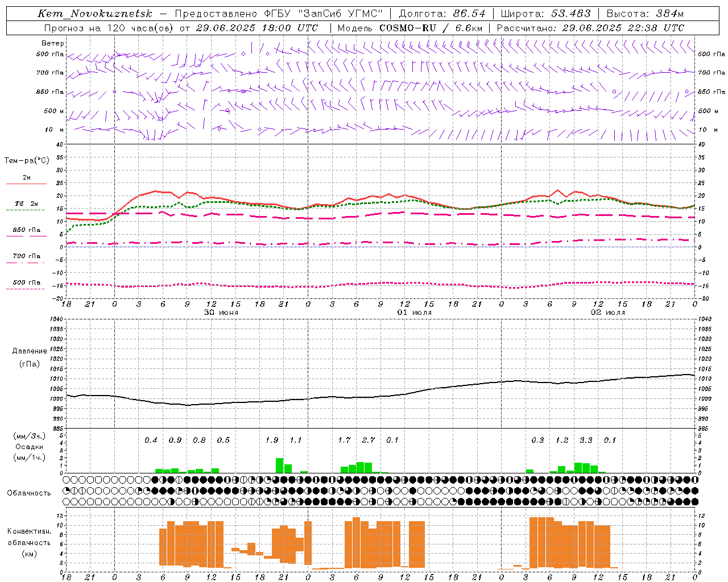Click the (мм/3ч.) unit label
This screenshot has width=728, height=582.
coord(29,436)
